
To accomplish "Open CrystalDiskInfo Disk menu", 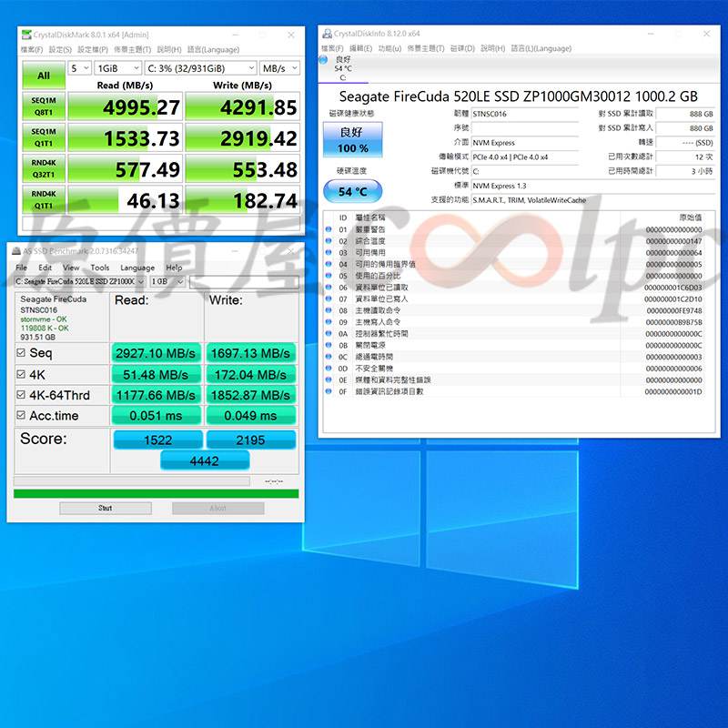I will coord(462,48).
